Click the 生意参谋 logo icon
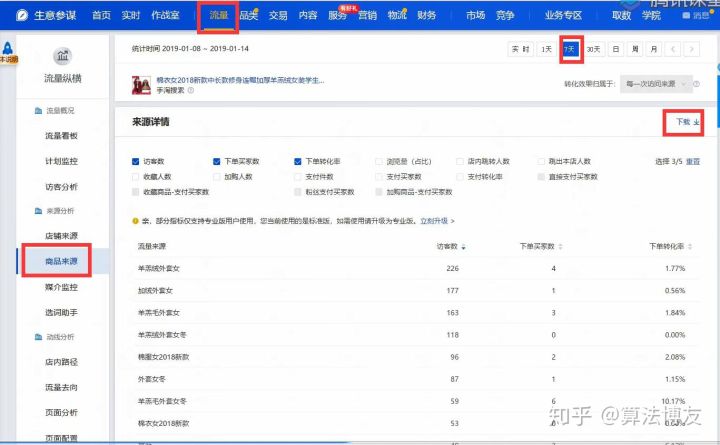720x445 pixels. [x=21, y=15]
